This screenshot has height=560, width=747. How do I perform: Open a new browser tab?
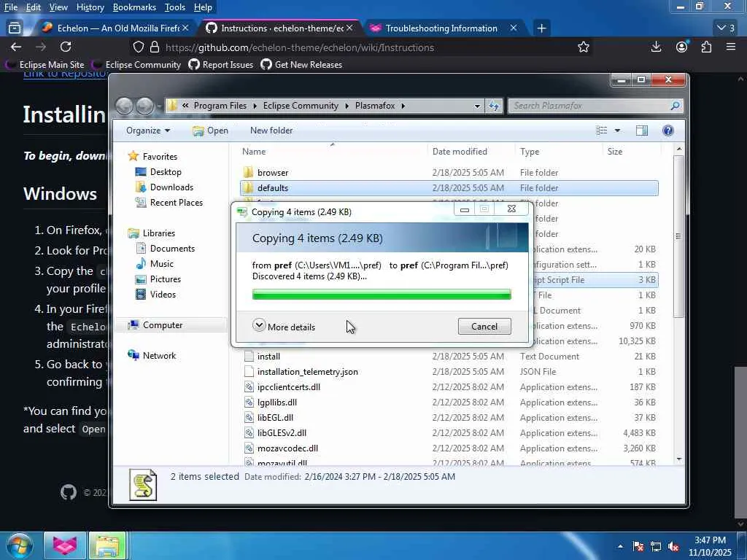coord(541,28)
